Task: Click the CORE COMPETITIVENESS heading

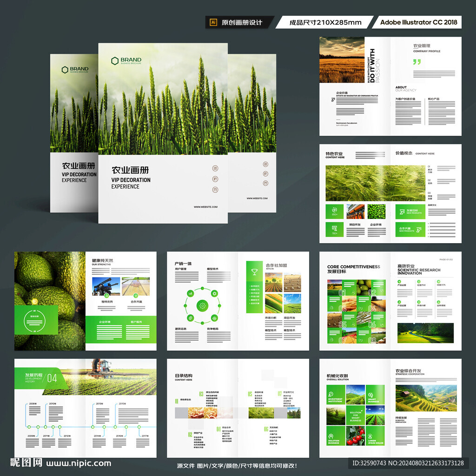Action: tap(353, 267)
